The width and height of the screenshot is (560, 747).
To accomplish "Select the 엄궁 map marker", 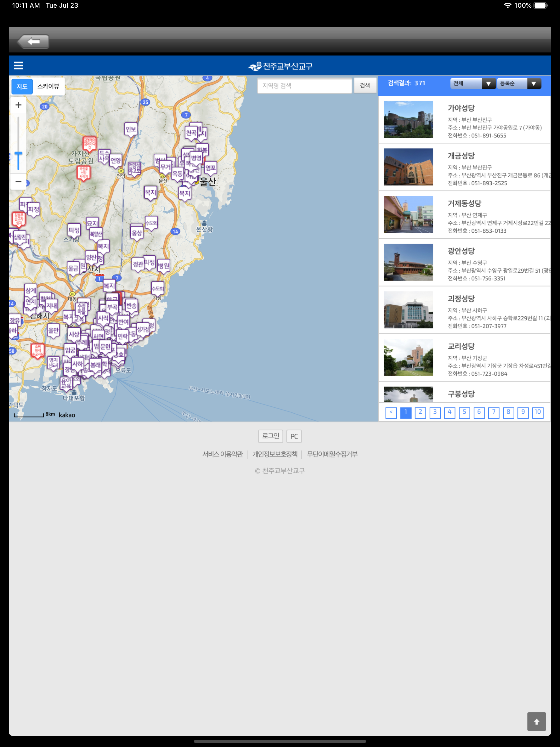I will 70,351.
